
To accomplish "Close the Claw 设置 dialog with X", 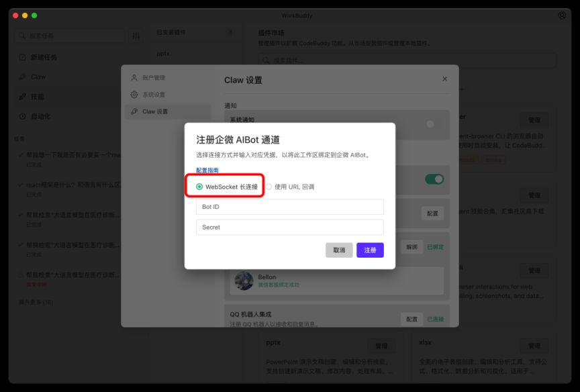I will click(444, 79).
